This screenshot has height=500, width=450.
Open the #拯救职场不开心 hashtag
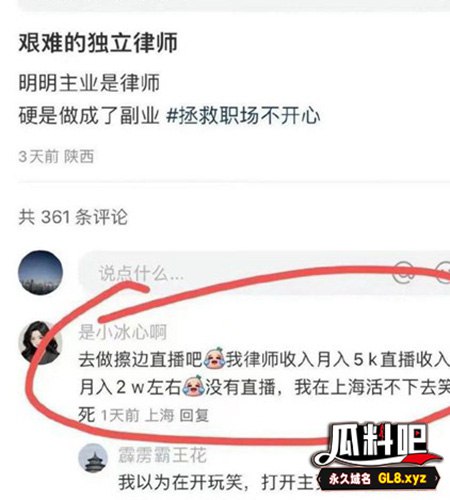coord(243,116)
